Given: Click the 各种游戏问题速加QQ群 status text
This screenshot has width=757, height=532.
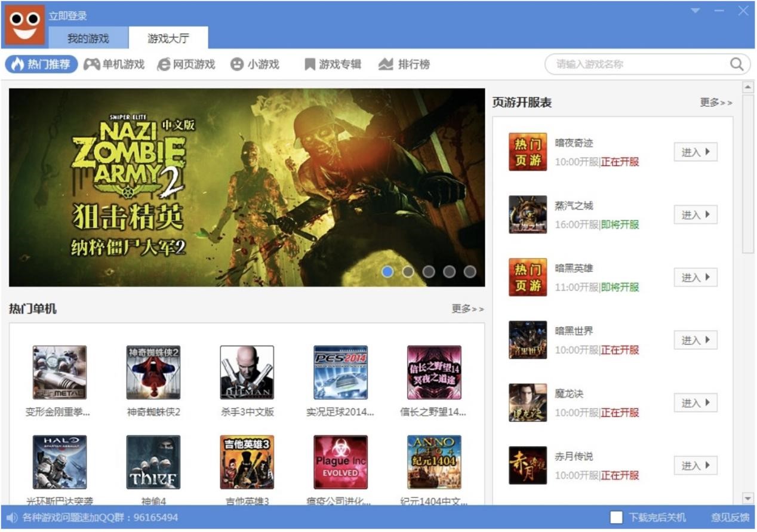Looking at the screenshot, I should click(100, 518).
